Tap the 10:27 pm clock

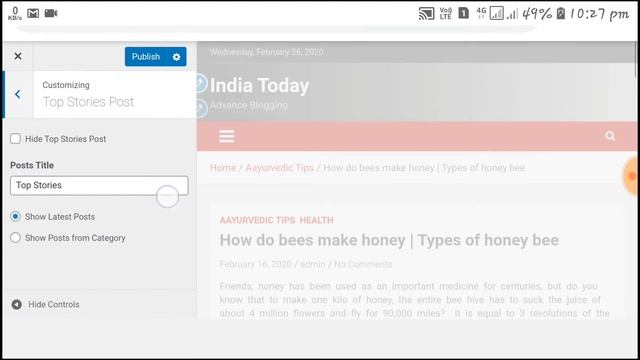pos(599,14)
